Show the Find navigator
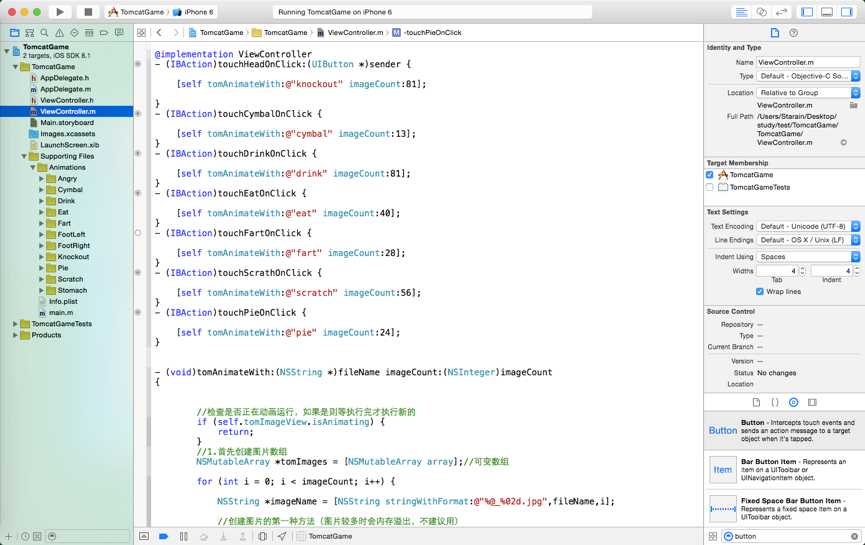 [45, 33]
